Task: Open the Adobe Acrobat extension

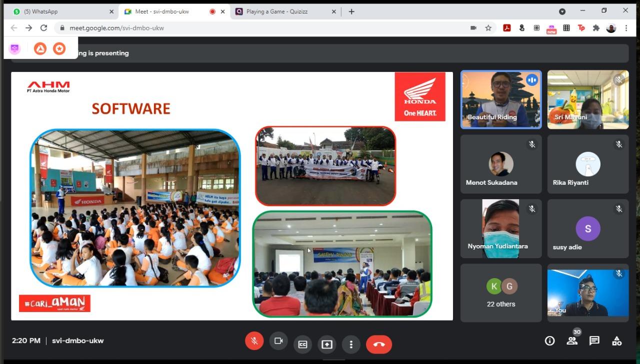Action: point(506,28)
